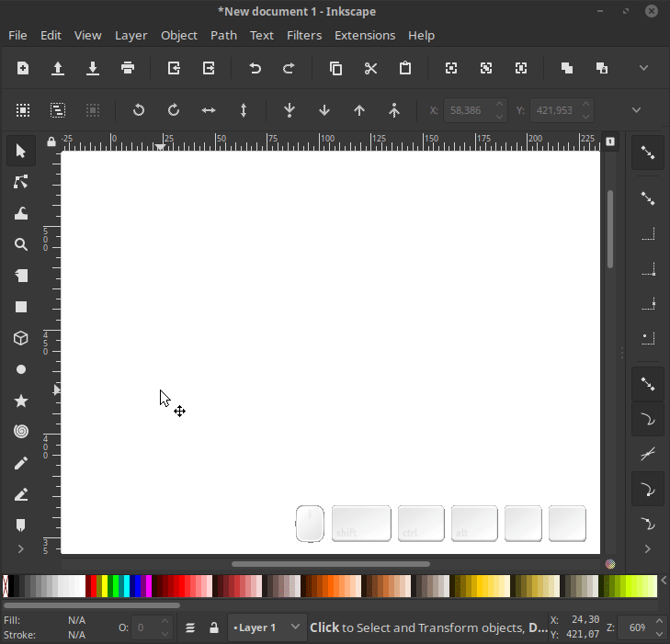Create a new document

point(23,68)
